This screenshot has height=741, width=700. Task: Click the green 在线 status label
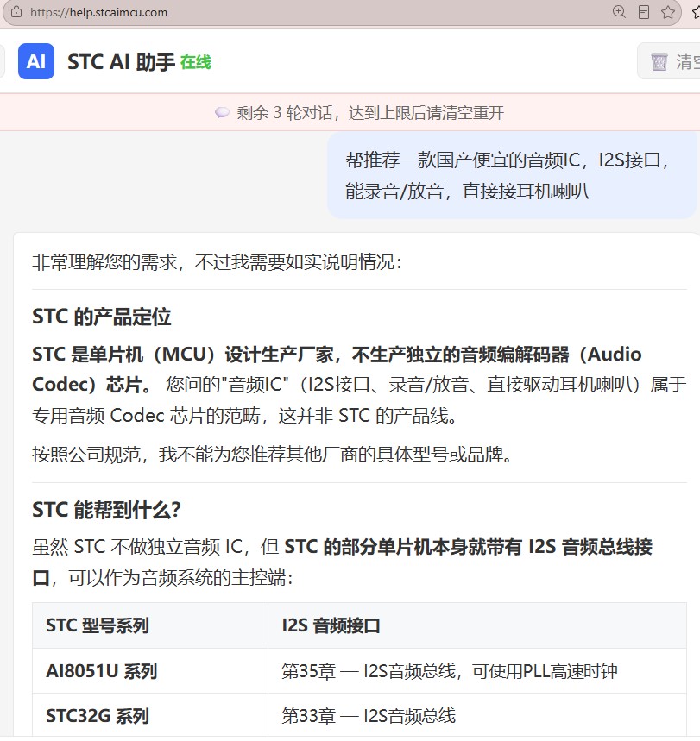[196, 62]
